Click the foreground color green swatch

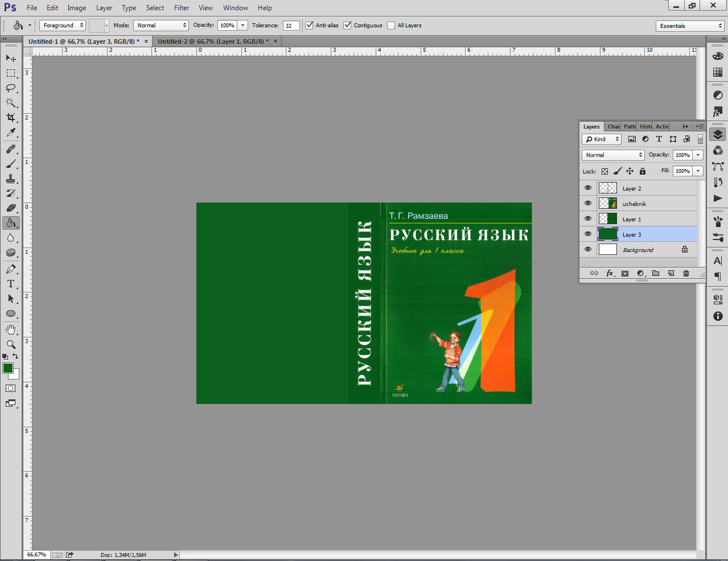pos(8,368)
